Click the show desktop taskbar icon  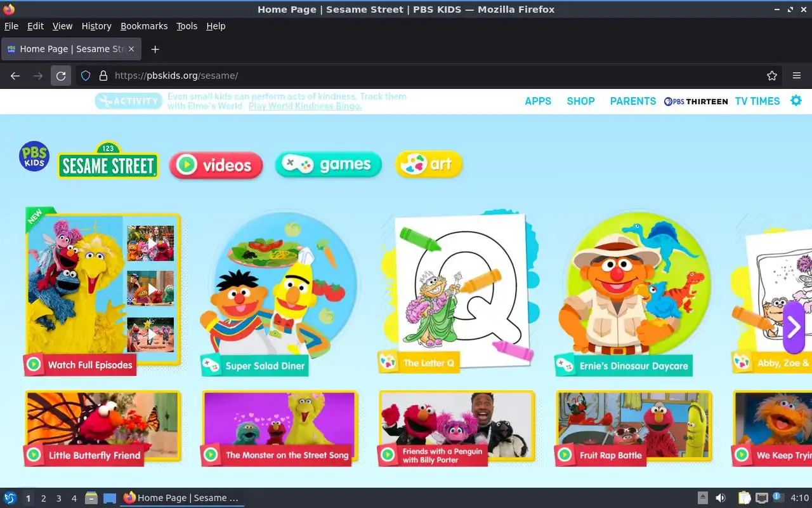click(x=110, y=498)
